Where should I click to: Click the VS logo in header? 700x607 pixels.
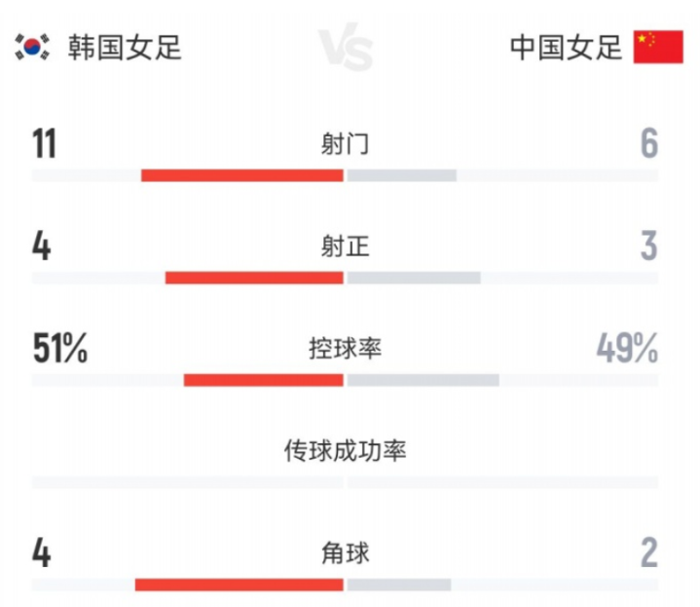pos(345,47)
